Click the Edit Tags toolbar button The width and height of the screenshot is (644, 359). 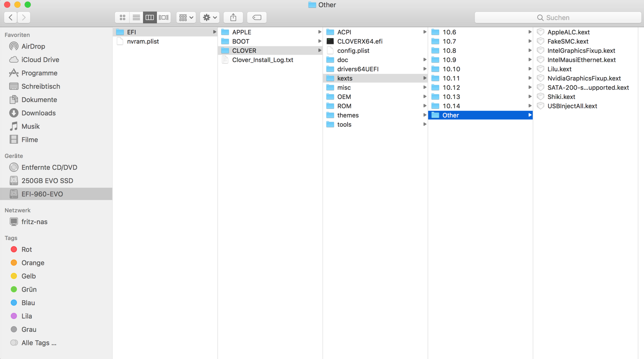pyautogui.click(x=257, y=17)
